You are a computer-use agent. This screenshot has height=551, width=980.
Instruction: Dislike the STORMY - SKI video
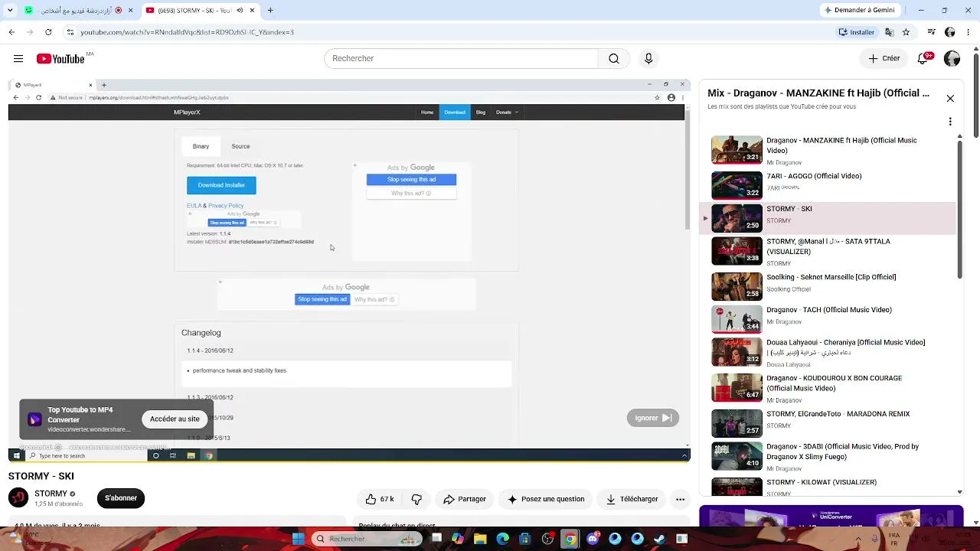tap(416, 499)
